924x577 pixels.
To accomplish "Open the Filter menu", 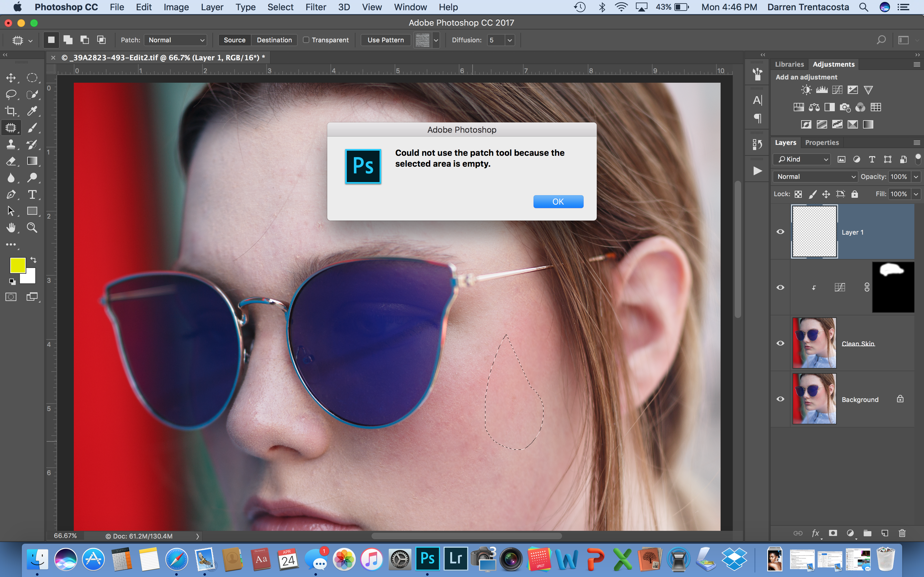I will click(315, 7).
